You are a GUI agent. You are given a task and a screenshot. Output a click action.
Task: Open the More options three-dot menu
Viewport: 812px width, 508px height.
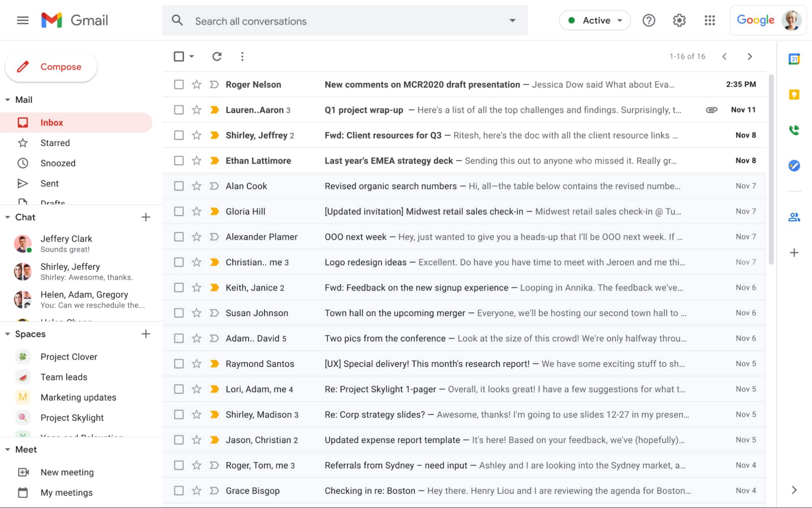click(x=242, y=56)
